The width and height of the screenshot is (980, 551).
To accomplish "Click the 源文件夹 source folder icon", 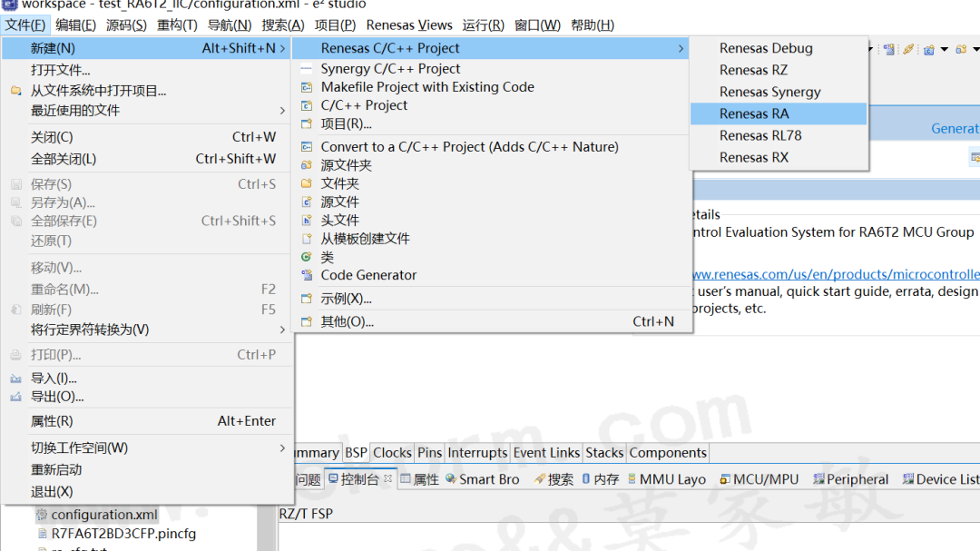I will 307,165.
